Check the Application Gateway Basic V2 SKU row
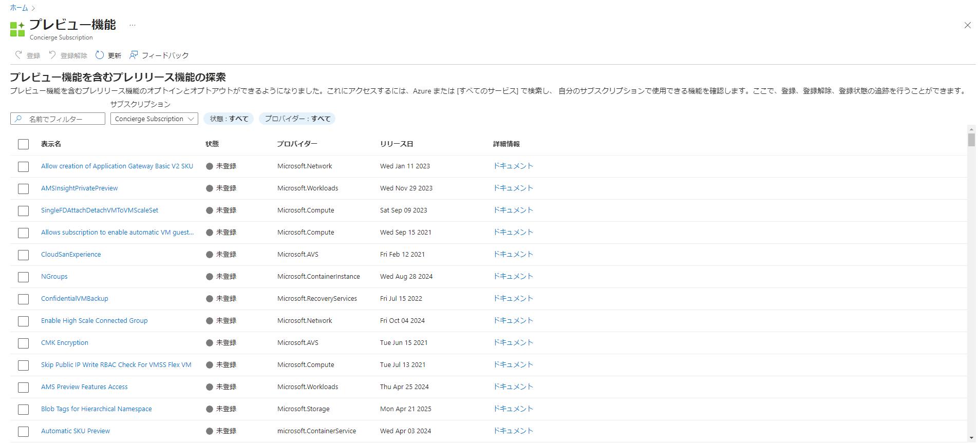Image resolution: width=980 pixels, height=444 pixels. (x=24, y=167)
